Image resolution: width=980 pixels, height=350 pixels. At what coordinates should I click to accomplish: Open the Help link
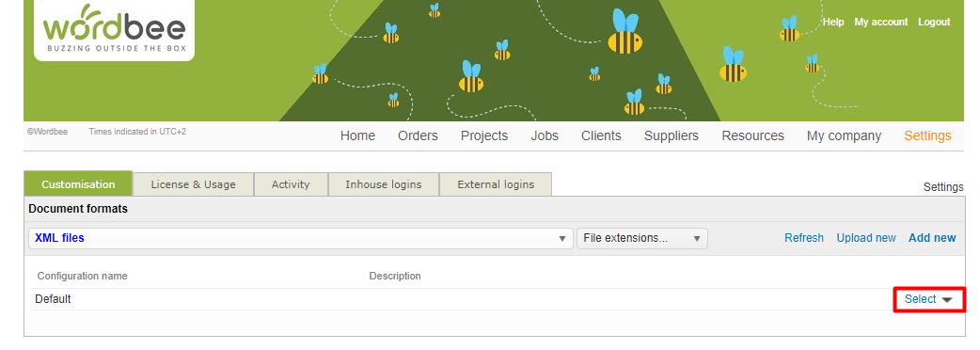tap(833, 22)
